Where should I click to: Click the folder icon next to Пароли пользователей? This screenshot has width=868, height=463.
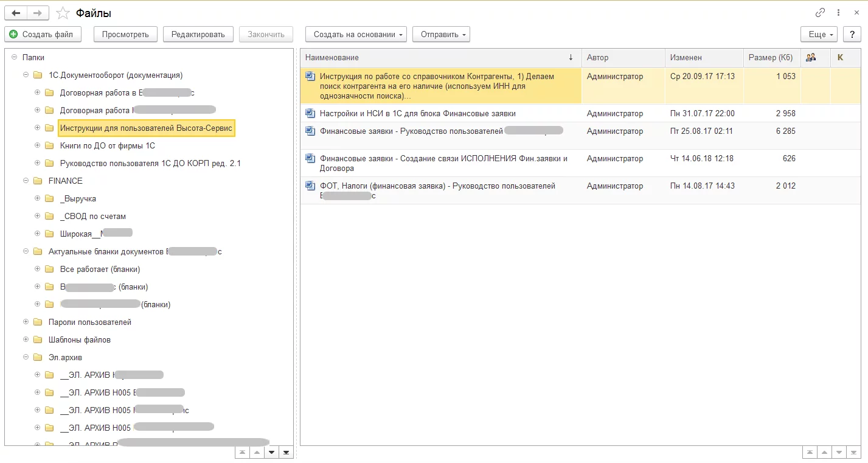pos(38,322)
